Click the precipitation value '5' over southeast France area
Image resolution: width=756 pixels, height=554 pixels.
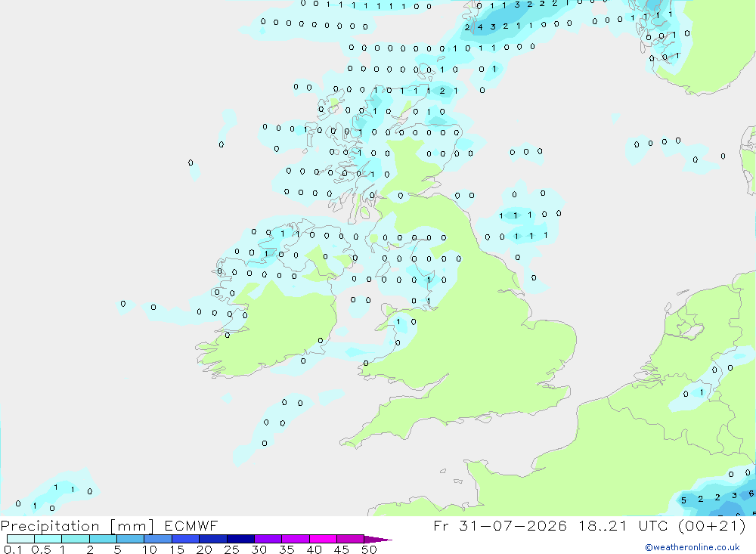tap(683, 500)
